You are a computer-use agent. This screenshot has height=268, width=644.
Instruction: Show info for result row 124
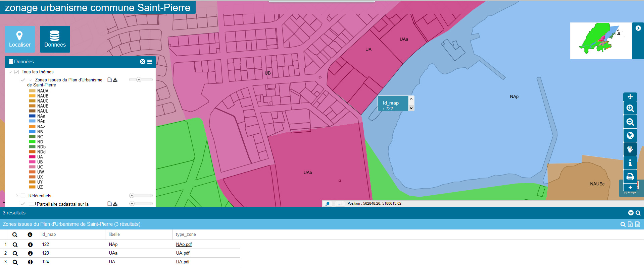(x=30, y=262)
